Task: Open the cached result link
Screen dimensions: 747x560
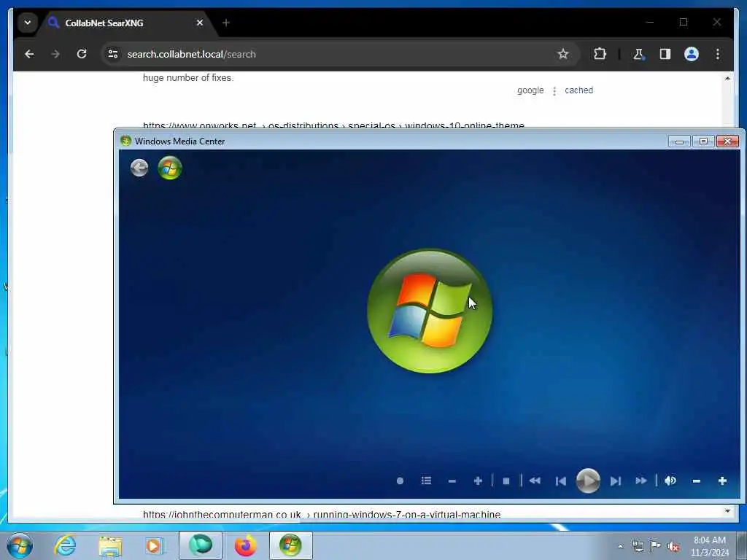Action: pyautogui.click(x=578, y=90)
